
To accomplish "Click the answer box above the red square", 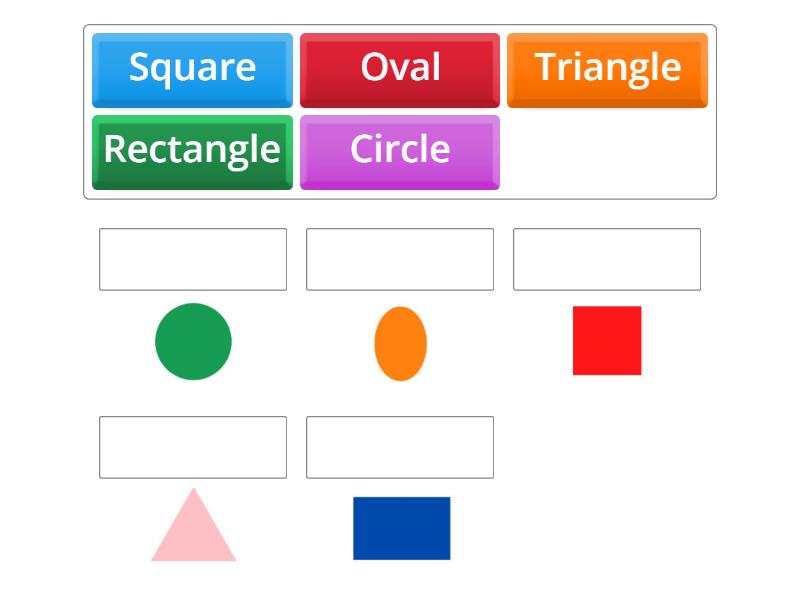I will click(x=607, y=259).
